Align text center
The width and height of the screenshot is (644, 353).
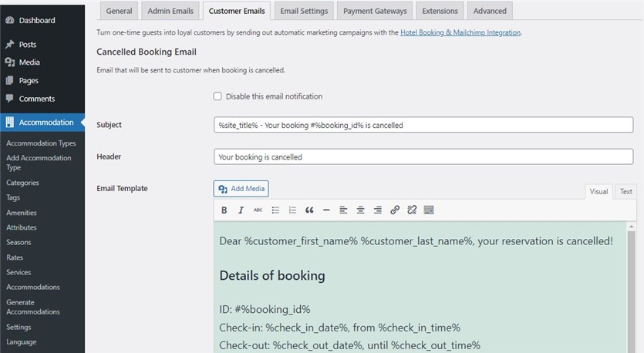point(361,210)
